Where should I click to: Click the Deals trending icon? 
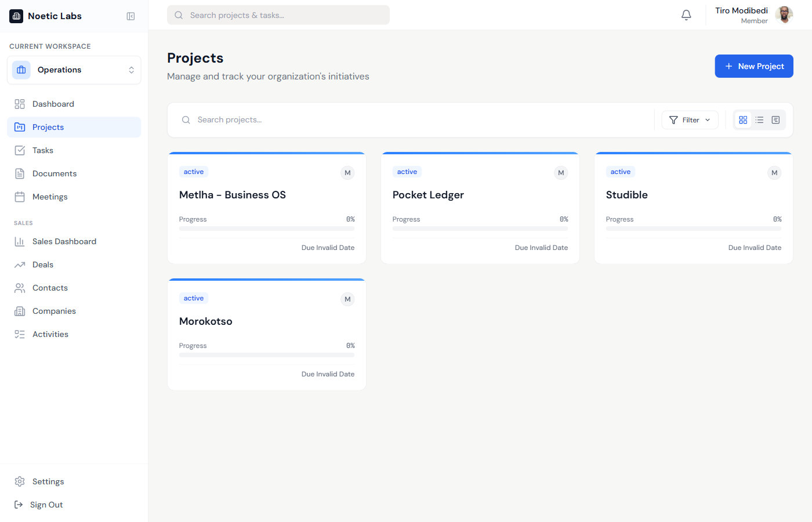coord(19,264)
